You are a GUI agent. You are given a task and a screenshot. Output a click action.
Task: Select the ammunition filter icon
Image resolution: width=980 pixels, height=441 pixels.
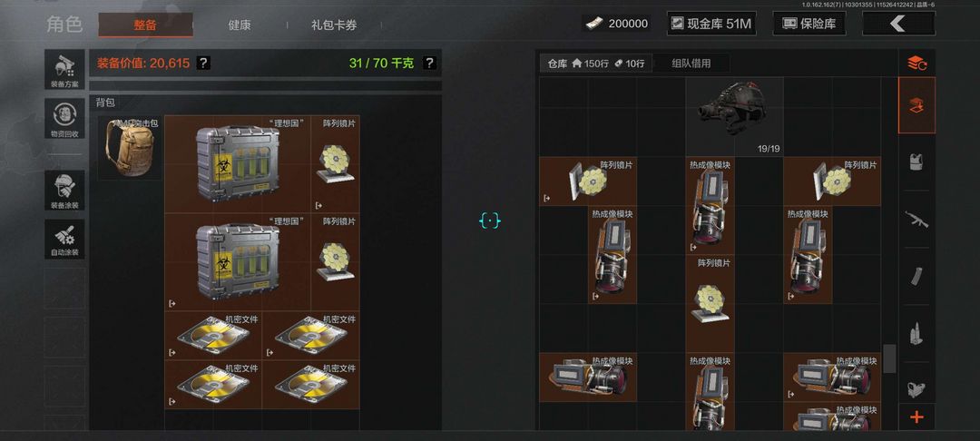click(916, 332)
